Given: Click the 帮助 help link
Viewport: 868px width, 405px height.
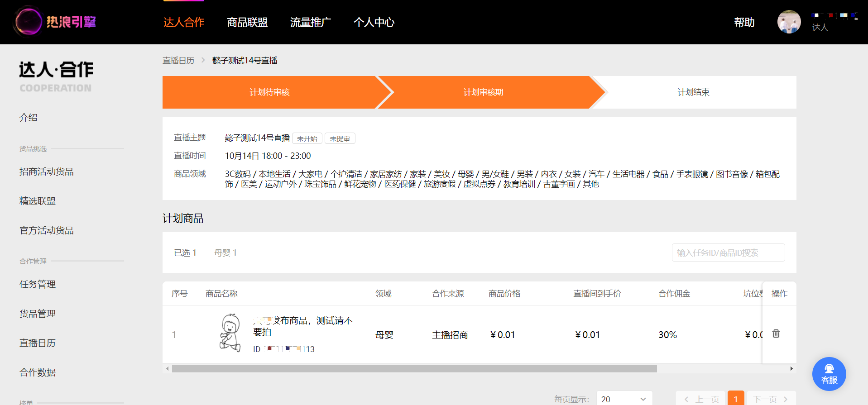Looking at the screenshot, I should point(744,22).
